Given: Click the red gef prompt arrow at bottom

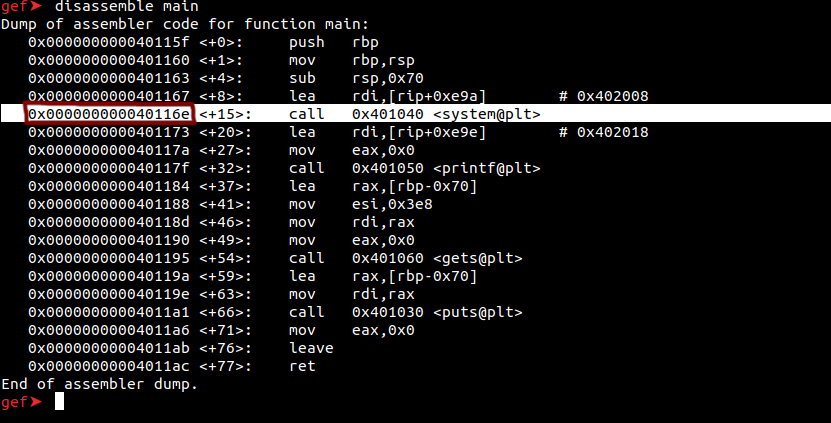Looking at the screenshot, I should pyautogui.click(x=36, y=402).
